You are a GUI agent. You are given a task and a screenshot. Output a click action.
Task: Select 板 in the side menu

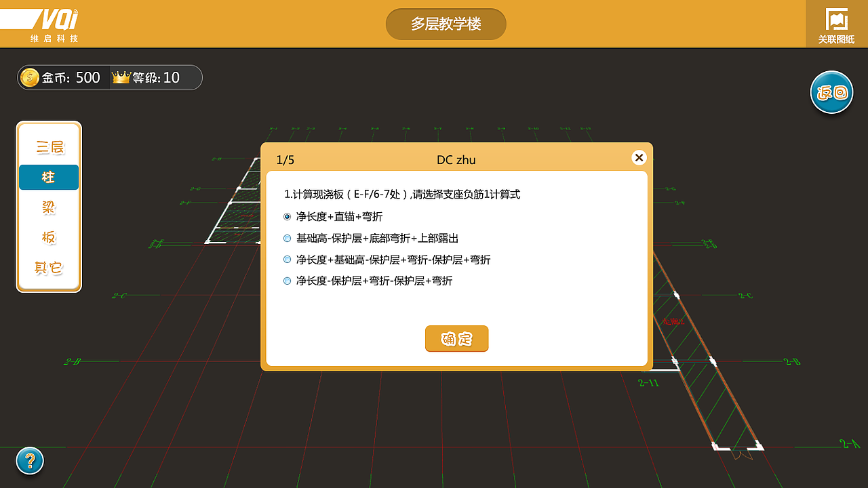click(x=49, y=237)
